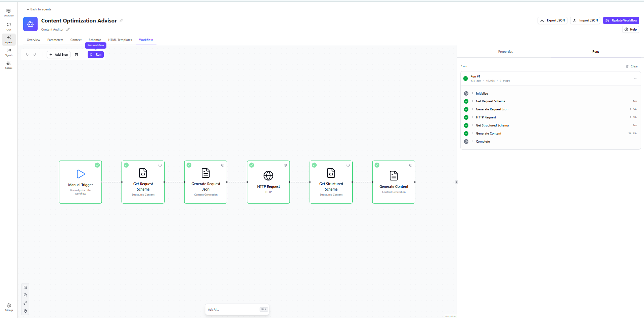Click the Run #1 header row
Screen dimensions: 644x318
[x=551, y=78]
